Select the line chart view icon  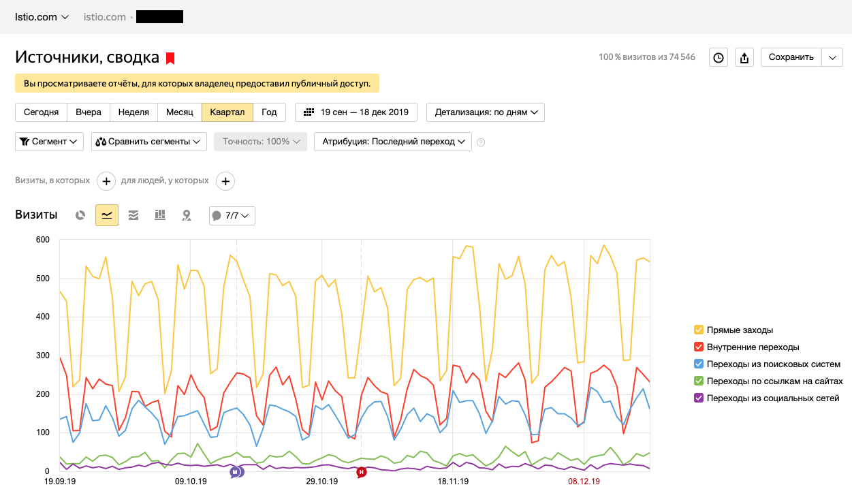pos(107,215)
